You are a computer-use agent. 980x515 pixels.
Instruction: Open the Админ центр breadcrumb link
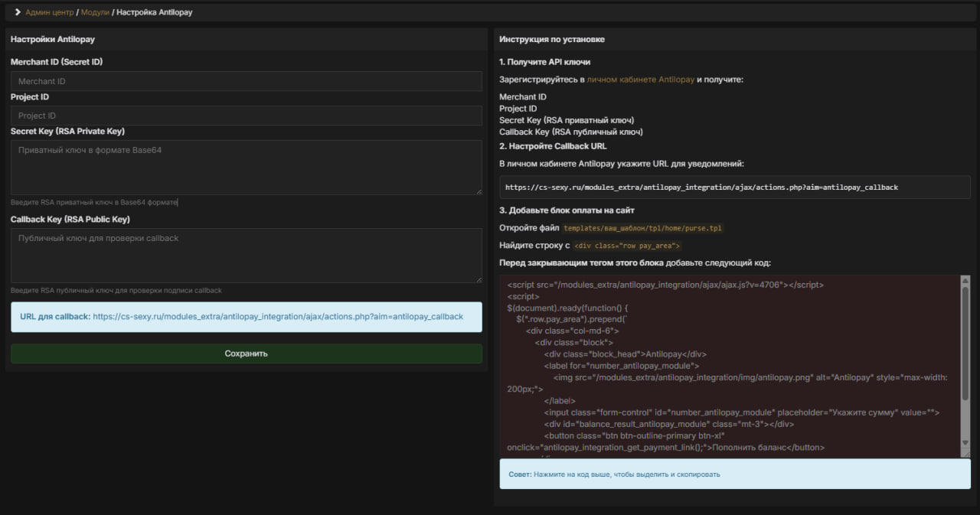pyautogui.click(x=49, y=12)
